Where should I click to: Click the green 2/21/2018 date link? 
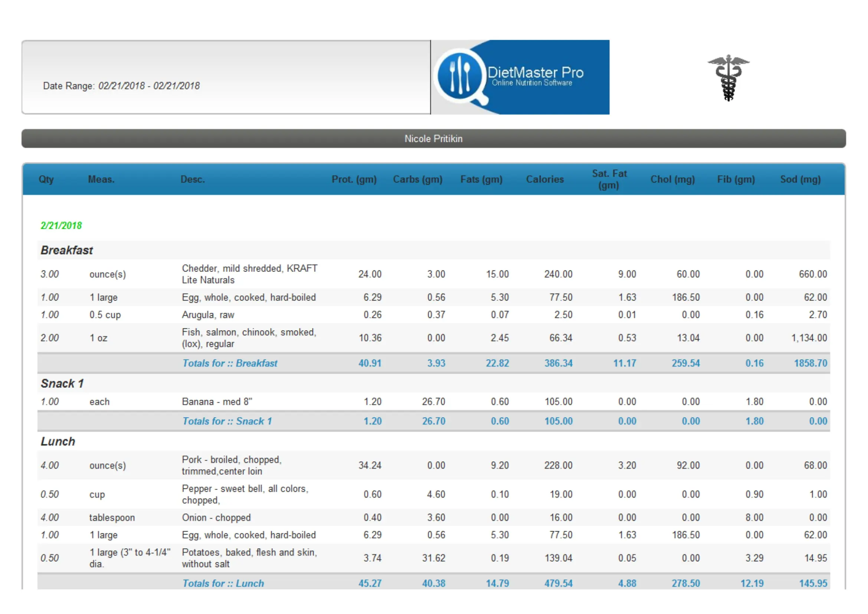(61, 225)
